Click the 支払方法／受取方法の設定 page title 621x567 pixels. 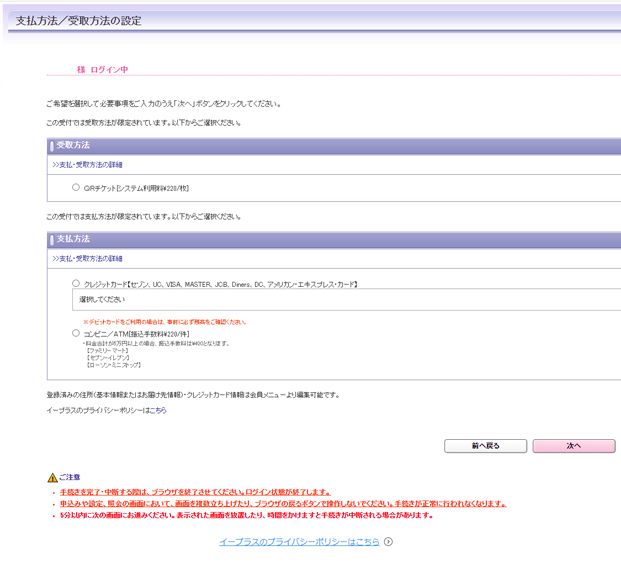coord(78,20)
